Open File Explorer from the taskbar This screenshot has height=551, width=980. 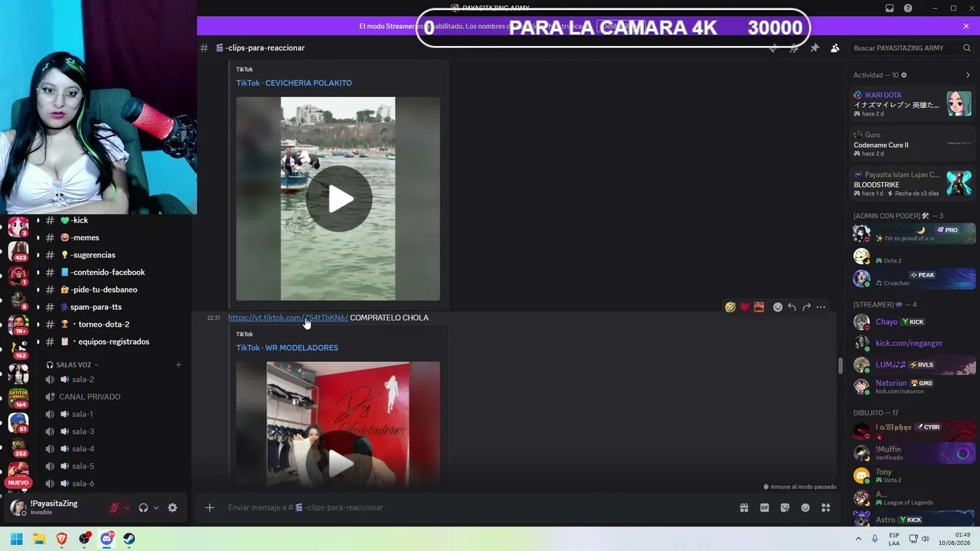click(39, 539)
